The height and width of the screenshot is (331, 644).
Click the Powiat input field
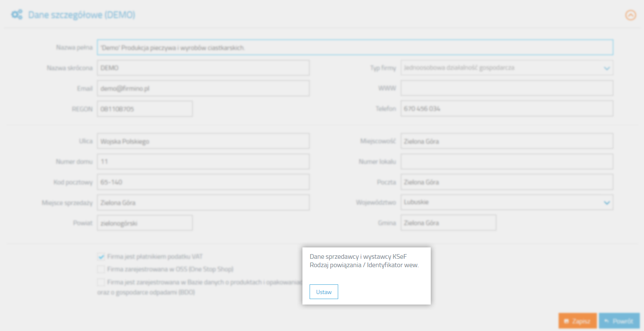coord(145,223)
